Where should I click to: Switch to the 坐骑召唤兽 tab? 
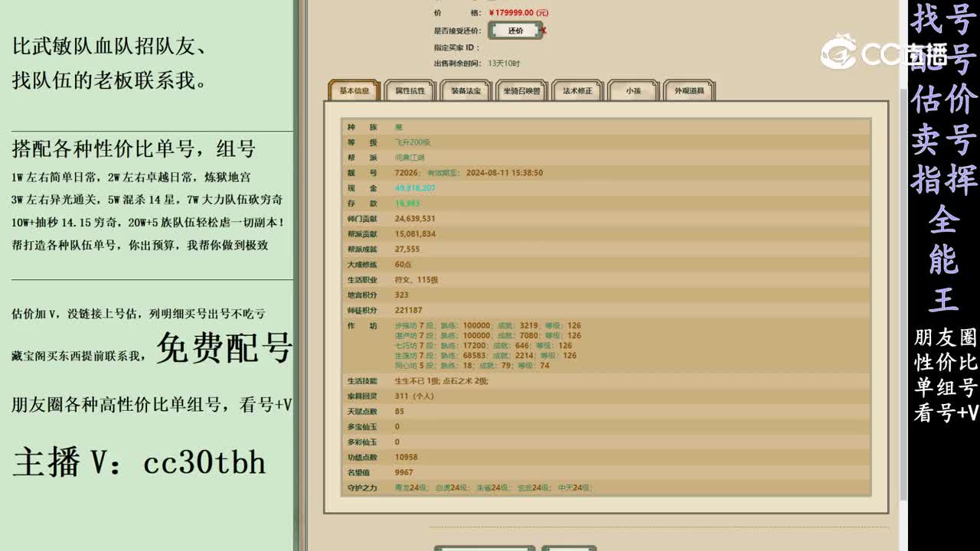coord(521,90)
